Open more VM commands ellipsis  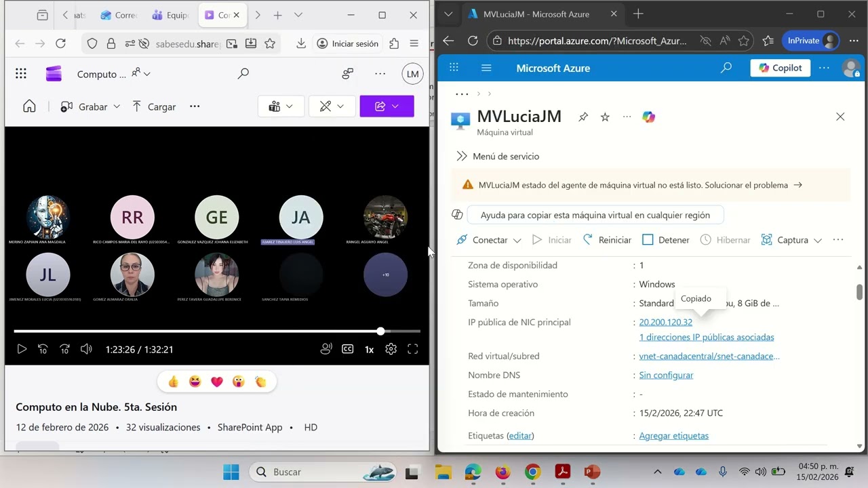click(x=838, y=240)
